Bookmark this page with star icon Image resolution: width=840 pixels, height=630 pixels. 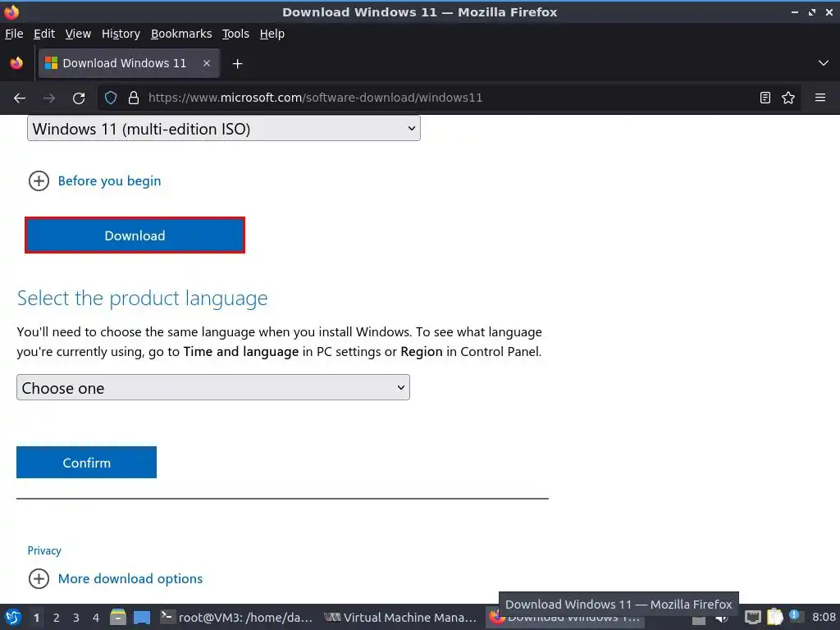[788, 98]
